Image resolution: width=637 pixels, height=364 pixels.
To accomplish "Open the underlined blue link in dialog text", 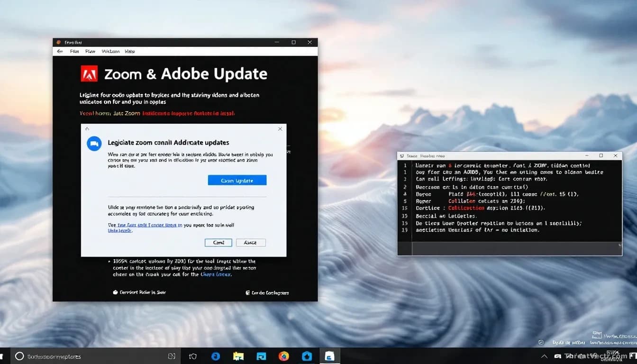I will pos(149,225).
